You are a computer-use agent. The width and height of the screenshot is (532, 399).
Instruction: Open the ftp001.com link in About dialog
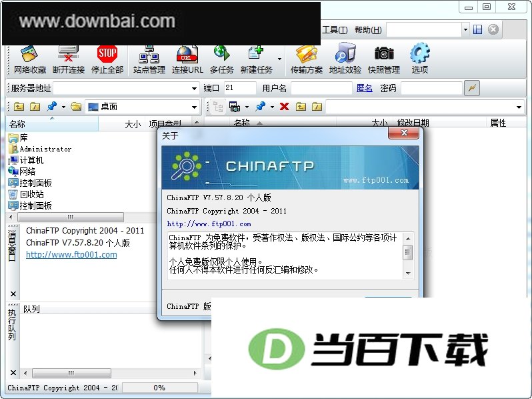tap(209, 224)
